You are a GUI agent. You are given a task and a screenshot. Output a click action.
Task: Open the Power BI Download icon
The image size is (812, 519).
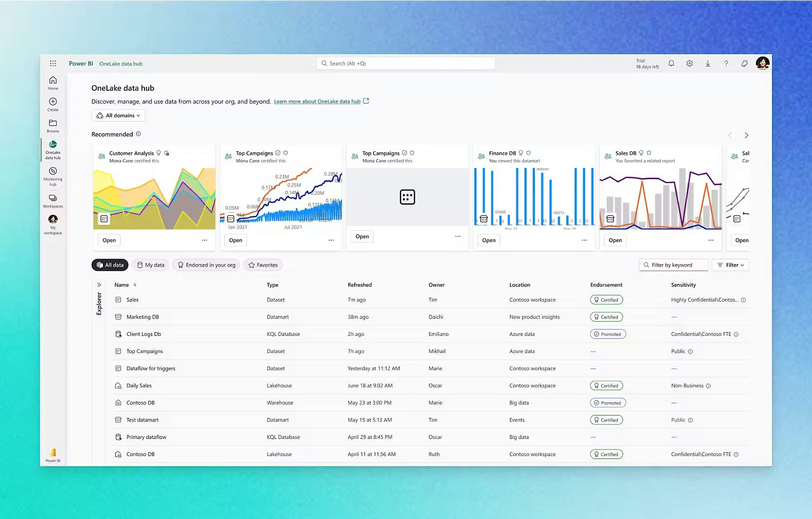(x=708, y=63)
